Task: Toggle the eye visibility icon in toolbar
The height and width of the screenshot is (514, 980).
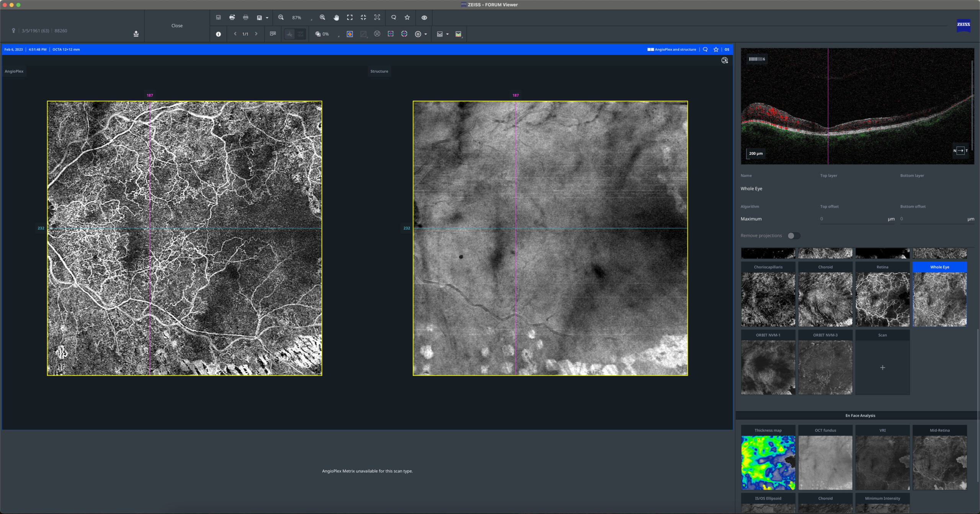Action: coord(424,18)
